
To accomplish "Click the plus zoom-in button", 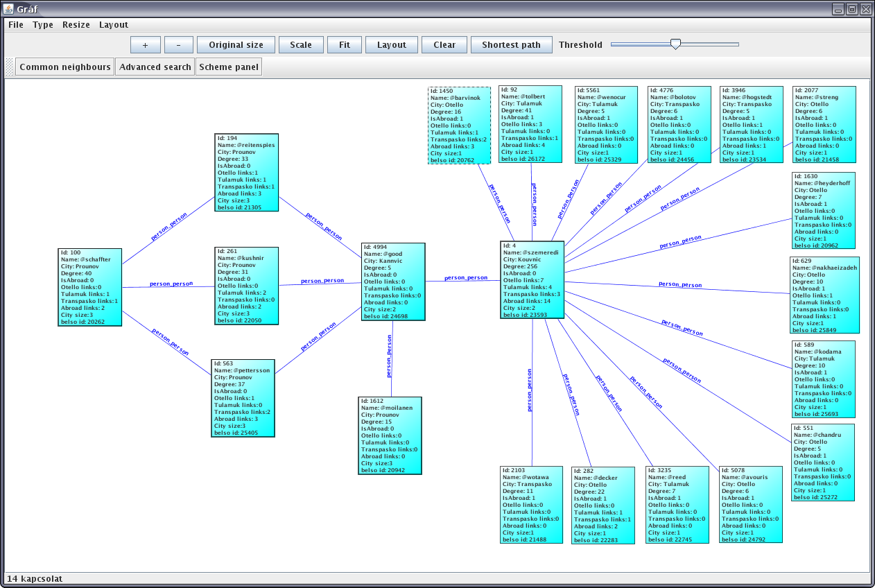I will coord(145,45).
